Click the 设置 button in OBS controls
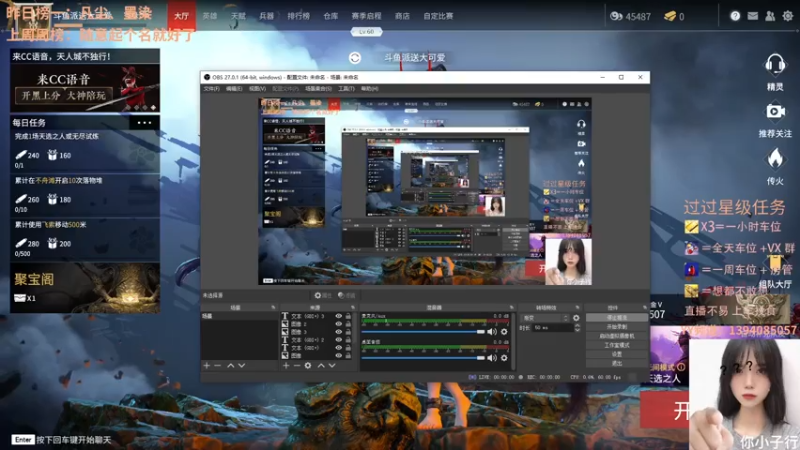This screenshot has height=450, width=800. tap(617, 354)
